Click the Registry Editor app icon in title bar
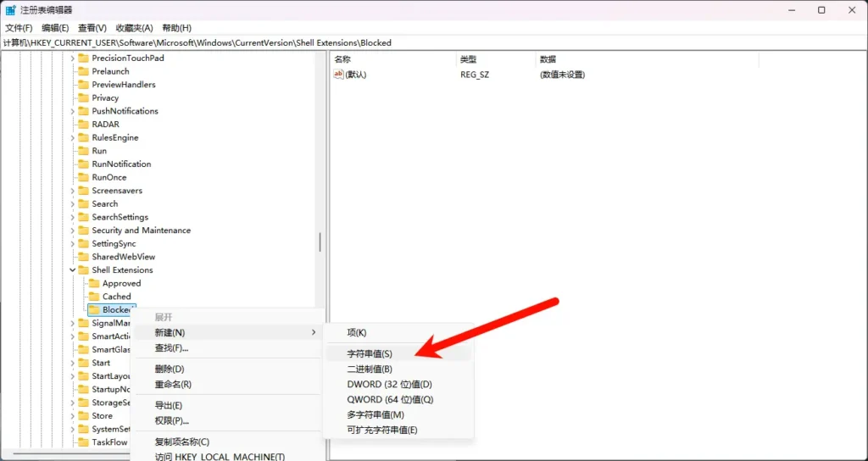The width and height of the screenshot is (868, 461). pos(10,10)
